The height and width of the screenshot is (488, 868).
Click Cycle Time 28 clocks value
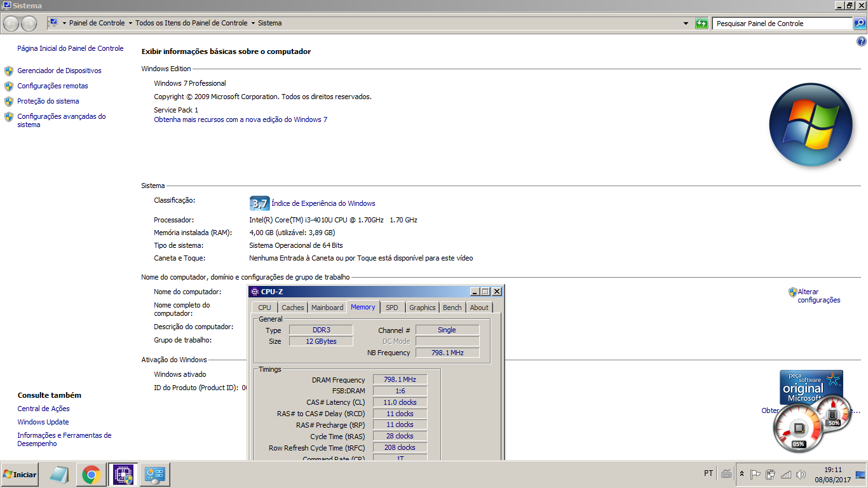coord(400,436)
